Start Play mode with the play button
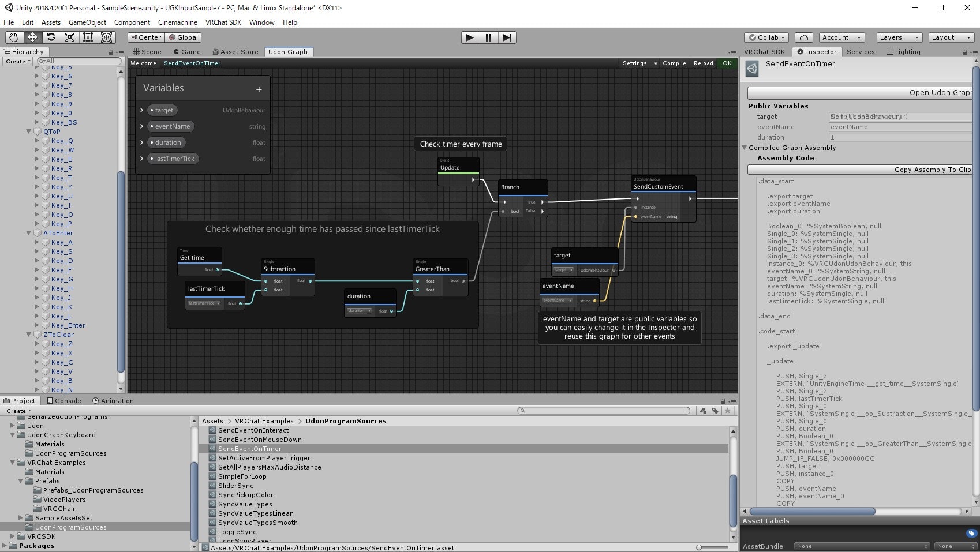The width and height of the screenshot is (980, 552). (470, 37)
